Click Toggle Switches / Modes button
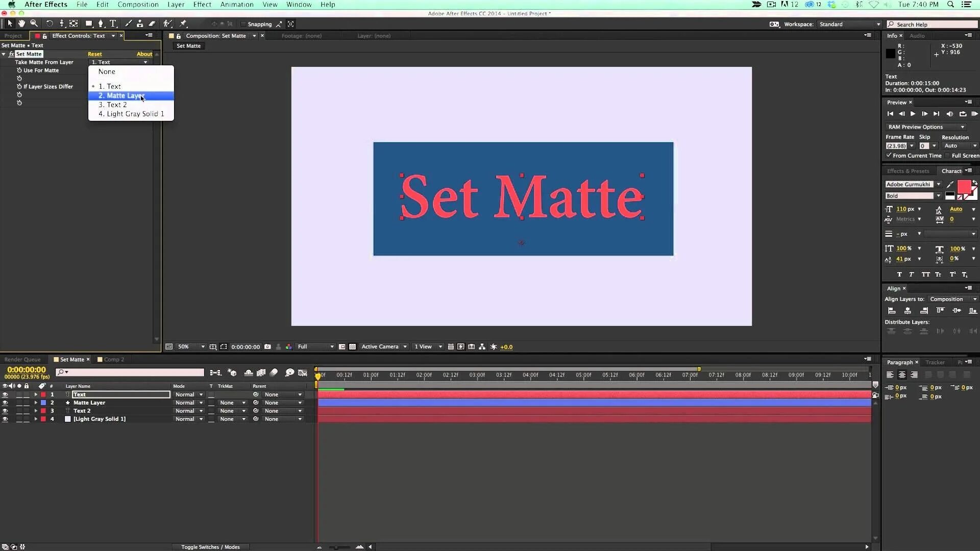 click(x=210, y=546)
